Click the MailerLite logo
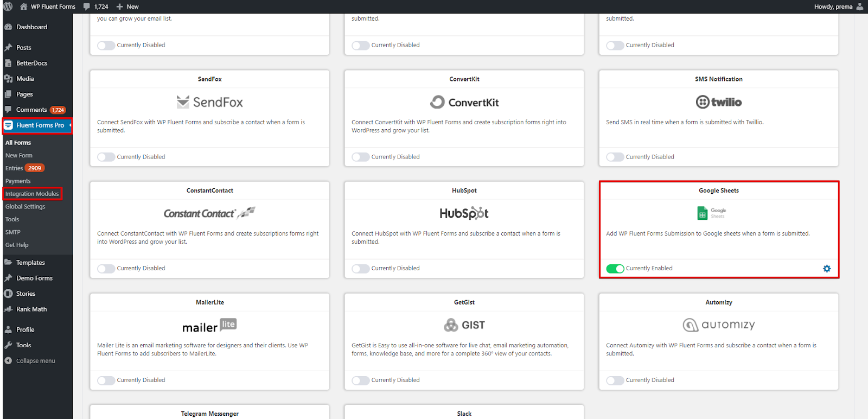 pyautogui.click(x=209, y=325)
